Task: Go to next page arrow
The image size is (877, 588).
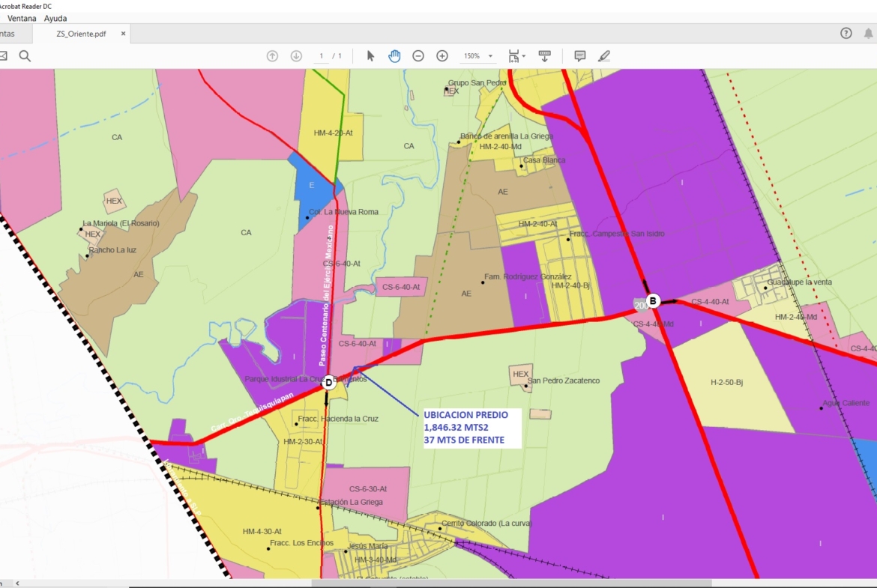Action: coord(296,56)
